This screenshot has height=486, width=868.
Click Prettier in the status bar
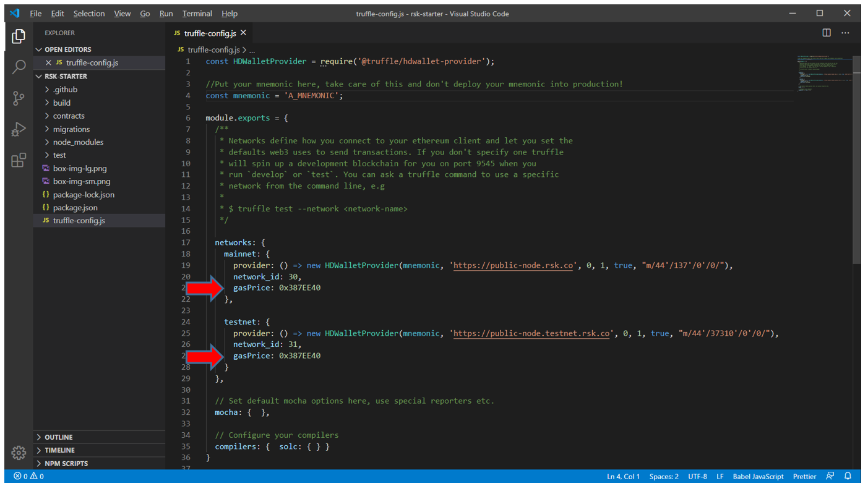coord(804,476)
